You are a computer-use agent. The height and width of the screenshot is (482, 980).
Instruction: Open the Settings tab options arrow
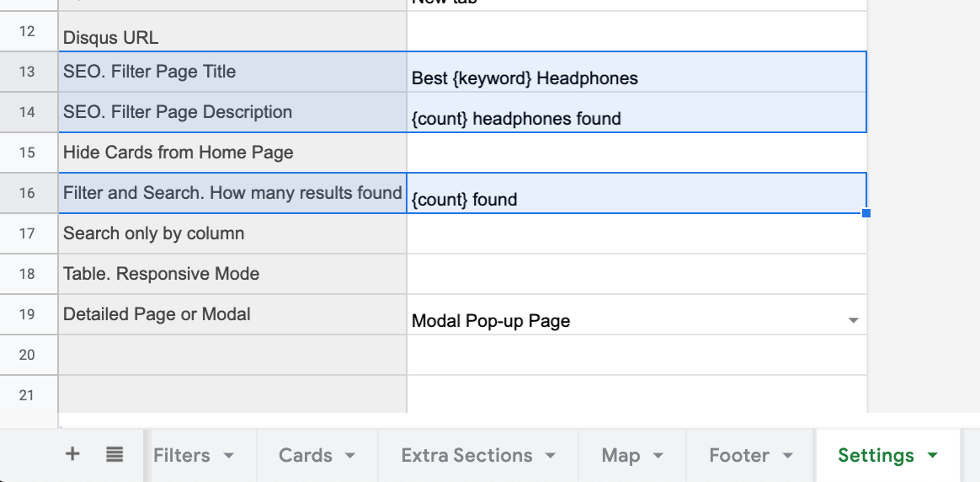[x=932, y=456]
